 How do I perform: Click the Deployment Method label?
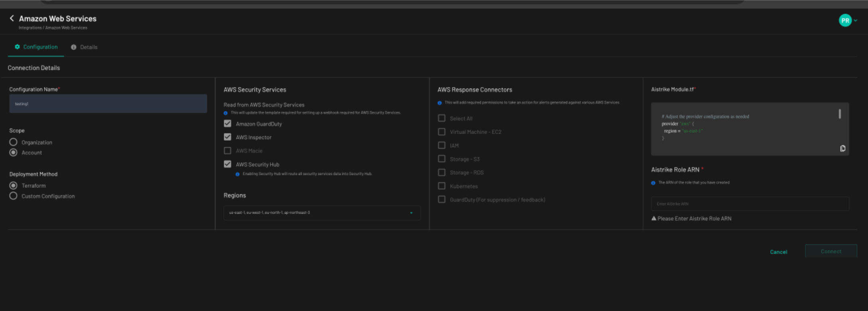(34, 174)
